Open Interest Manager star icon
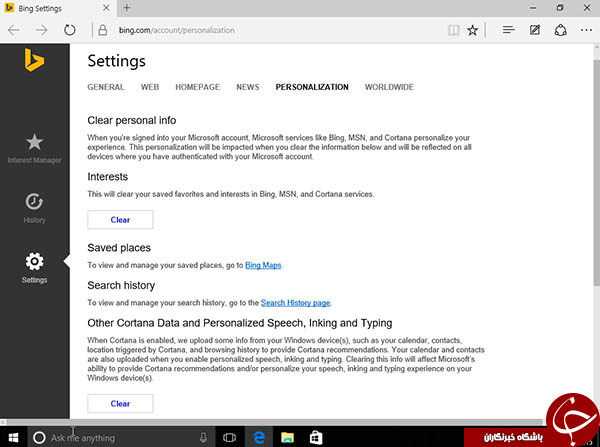This screenshot has height=447, width=600. (x=34, y=142)
